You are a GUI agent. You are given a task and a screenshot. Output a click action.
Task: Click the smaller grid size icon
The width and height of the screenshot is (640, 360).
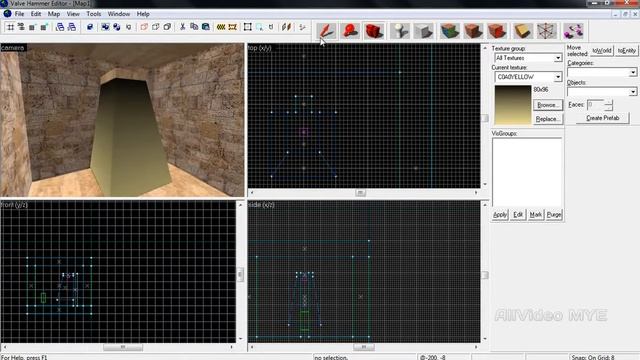[32, 27]
